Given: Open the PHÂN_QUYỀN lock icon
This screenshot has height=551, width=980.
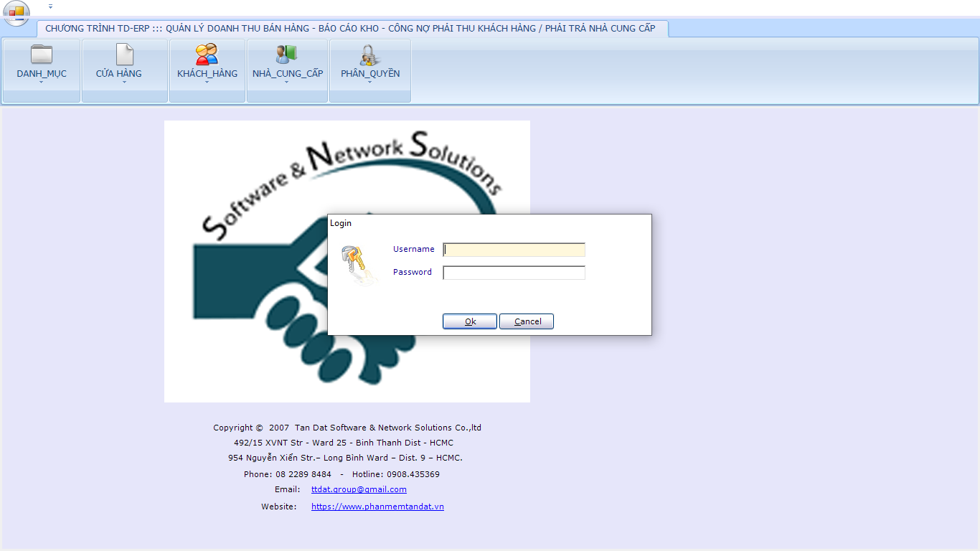Looking at the screenshot, I should (369, 55).
